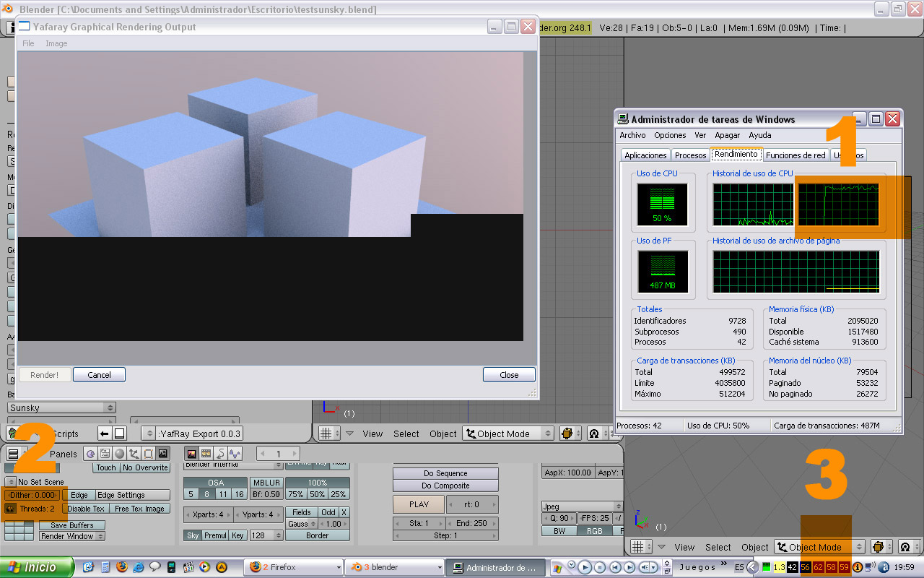This screenshot has width=924, height=578.
Task: Open the Logic context icon in Panels header
Action: coord(91,454)
